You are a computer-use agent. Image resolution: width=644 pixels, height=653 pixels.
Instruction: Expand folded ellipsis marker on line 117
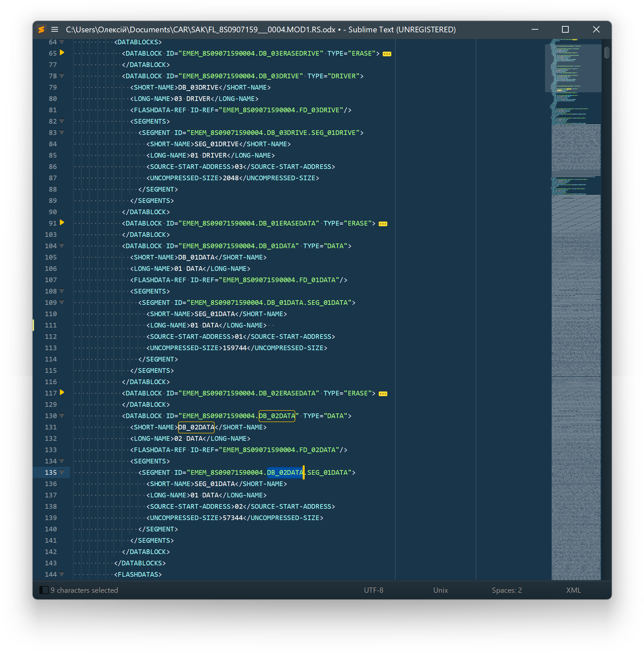383,394
